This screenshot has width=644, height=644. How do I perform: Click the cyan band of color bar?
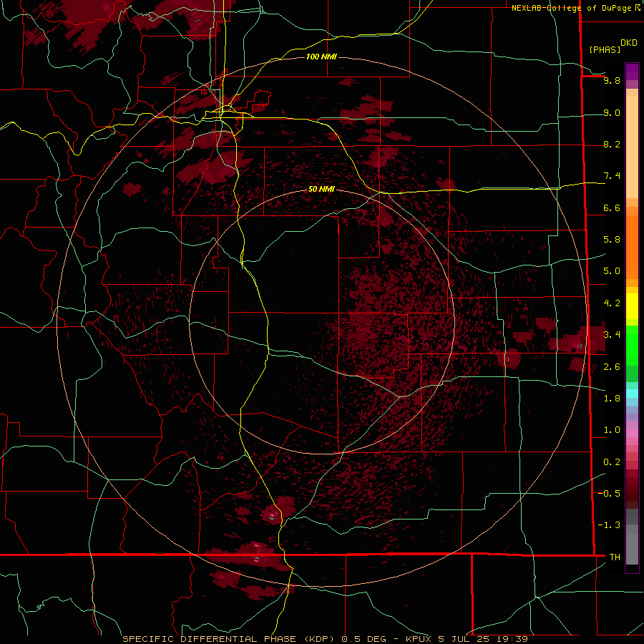point(632,394)
